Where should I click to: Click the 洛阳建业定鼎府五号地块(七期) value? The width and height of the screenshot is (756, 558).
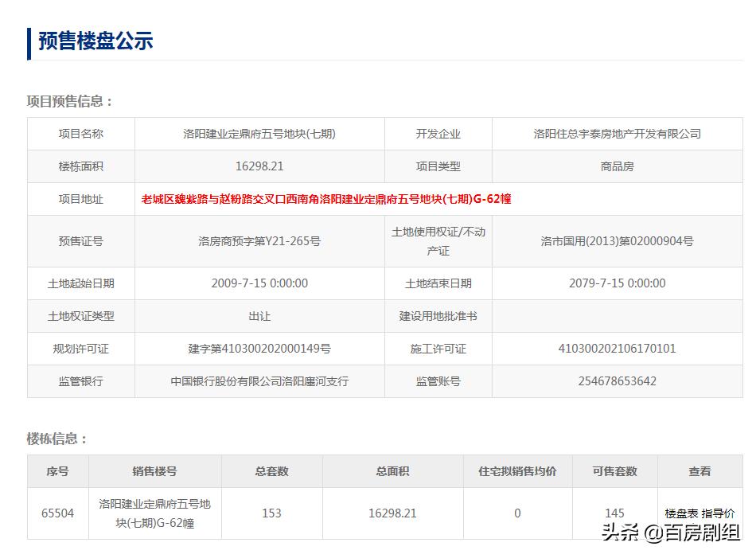(260, 134)
